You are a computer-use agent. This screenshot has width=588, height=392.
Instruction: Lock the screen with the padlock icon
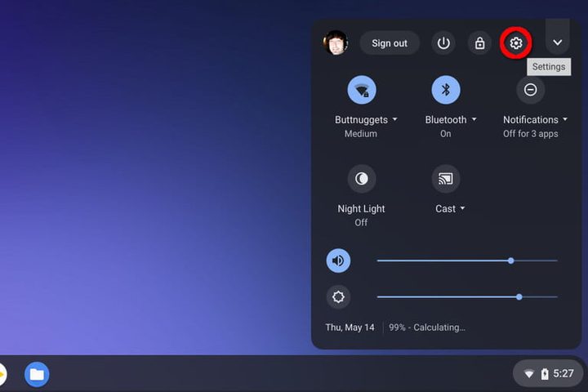[479, 43]
